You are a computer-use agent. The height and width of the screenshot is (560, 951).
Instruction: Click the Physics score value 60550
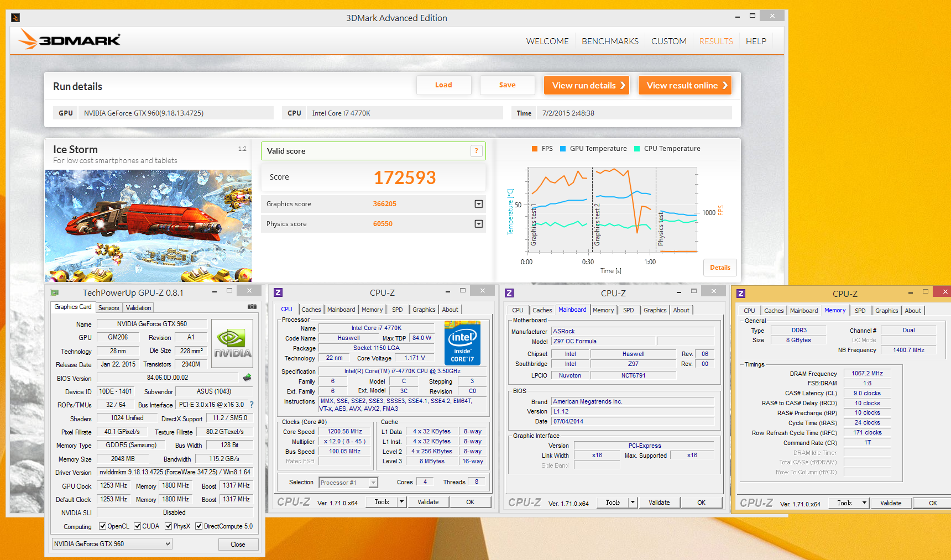tap(383, 224)
